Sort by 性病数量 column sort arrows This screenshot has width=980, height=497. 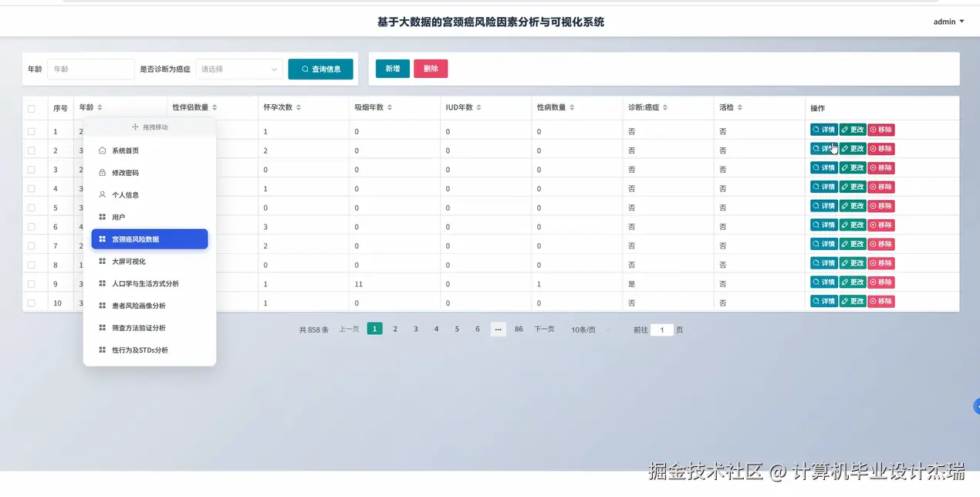tap(572, 108)
